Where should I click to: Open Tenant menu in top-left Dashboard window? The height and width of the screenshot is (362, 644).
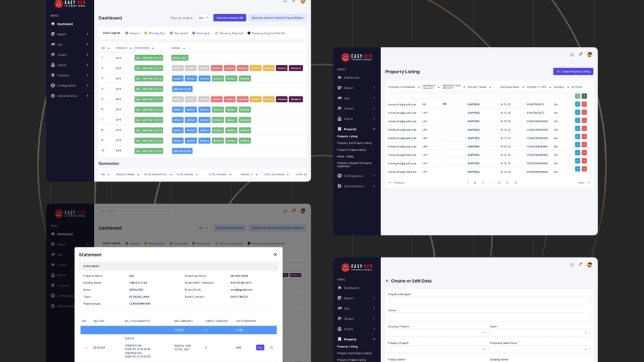click(x=62, y=54)
